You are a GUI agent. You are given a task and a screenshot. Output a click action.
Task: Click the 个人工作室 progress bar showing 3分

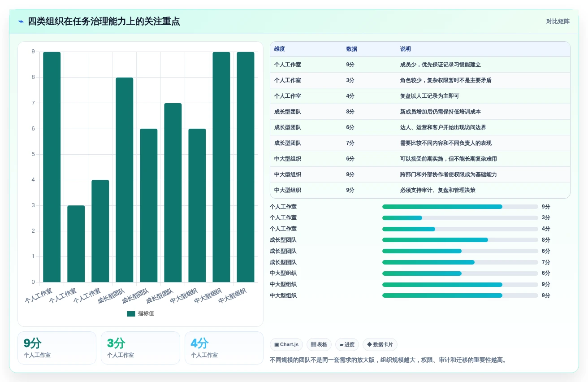[460, 218]
